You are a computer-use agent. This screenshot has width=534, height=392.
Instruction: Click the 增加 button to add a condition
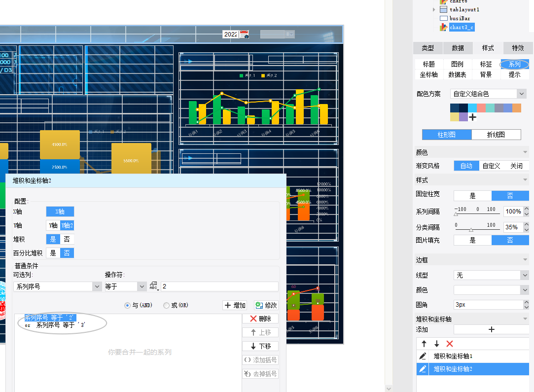(235, 305)
